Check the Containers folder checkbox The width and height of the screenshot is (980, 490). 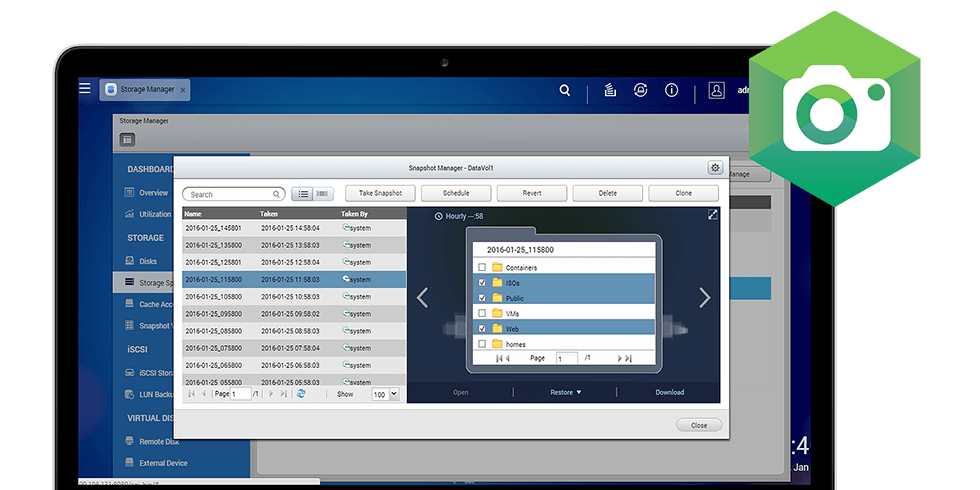(482, 268)
